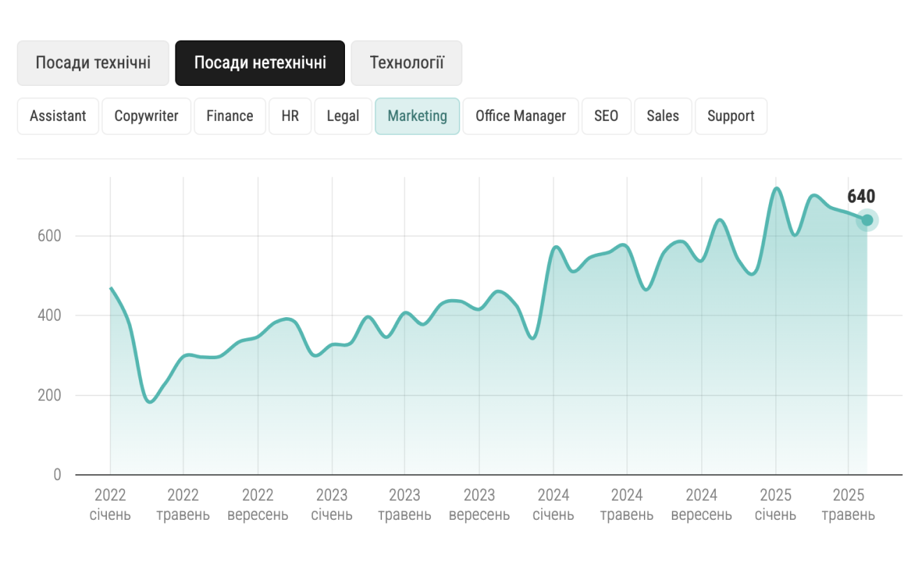This screenshot has width=924, height=575.
Task: Select the Assistant category filter
Action: coord(58,116)
